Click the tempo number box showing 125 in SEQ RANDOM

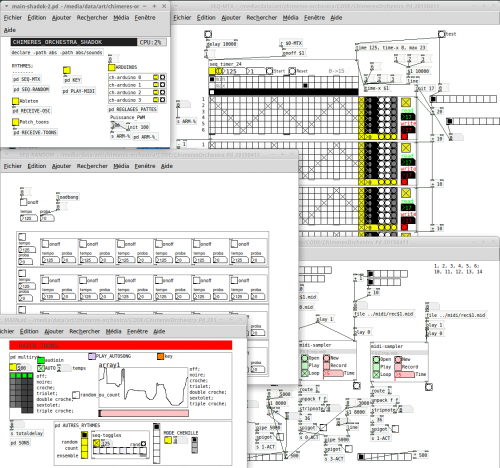[x=29, y=218]
